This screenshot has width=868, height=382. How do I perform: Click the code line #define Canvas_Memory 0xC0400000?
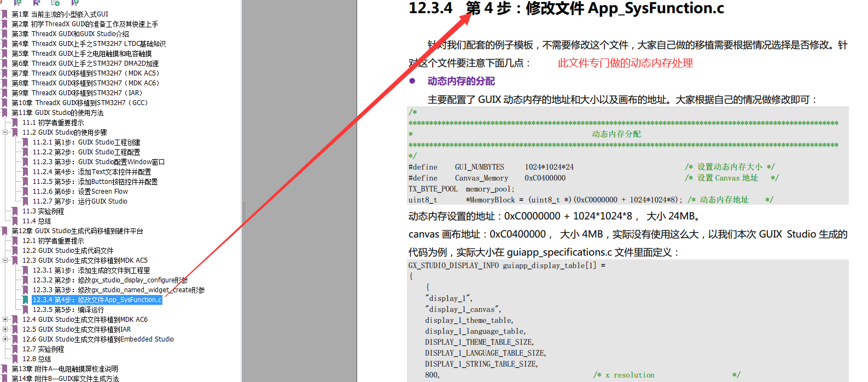487,178
